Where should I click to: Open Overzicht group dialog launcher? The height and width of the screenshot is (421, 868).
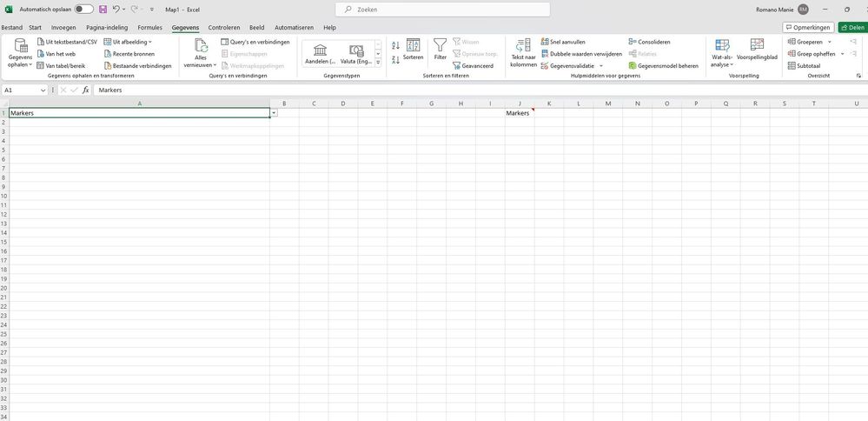coord(859,76)
